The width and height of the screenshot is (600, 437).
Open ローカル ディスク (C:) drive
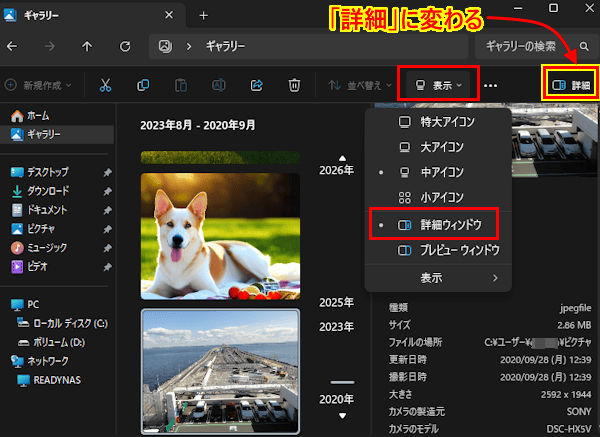[x=63, y=323]
